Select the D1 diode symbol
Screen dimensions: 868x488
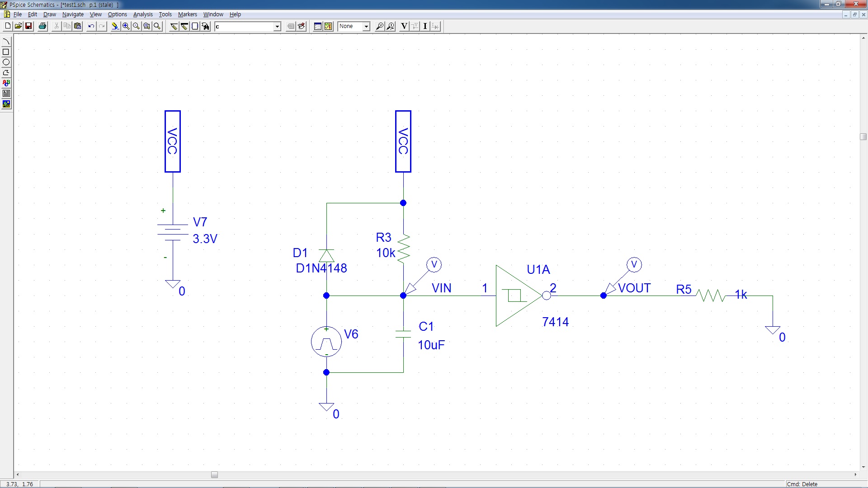[x=326, y=256]
